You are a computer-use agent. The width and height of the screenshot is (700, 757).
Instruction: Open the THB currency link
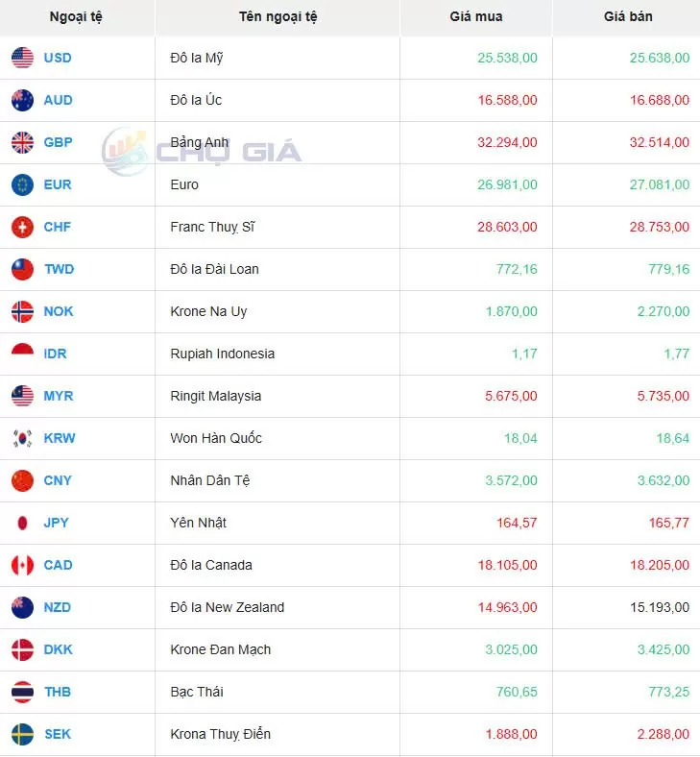[x=58, y=692]
